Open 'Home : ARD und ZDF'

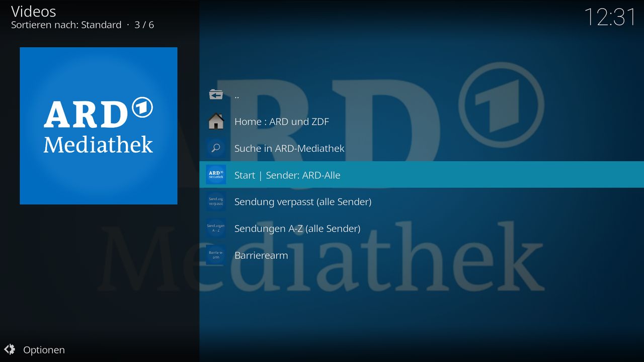(x=422, y=121)
